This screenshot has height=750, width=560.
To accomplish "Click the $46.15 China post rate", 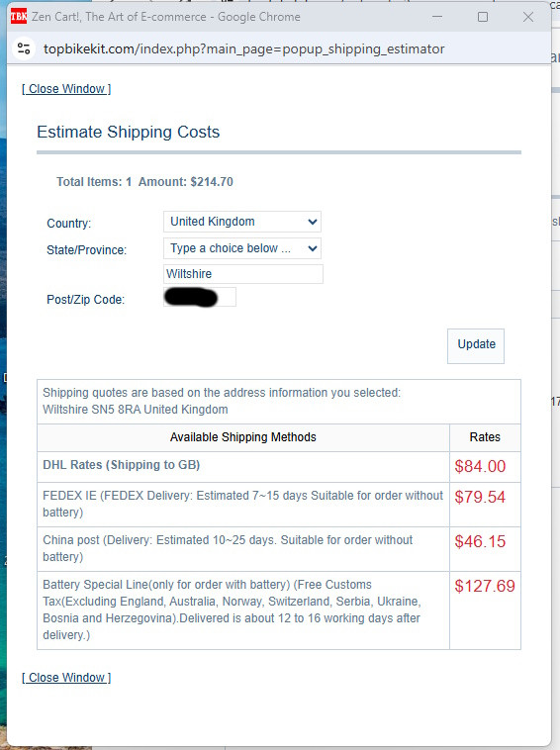I will pos(480,541).
